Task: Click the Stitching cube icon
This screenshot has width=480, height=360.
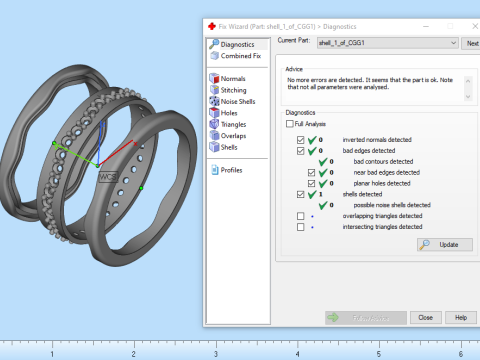Action: 214,90
